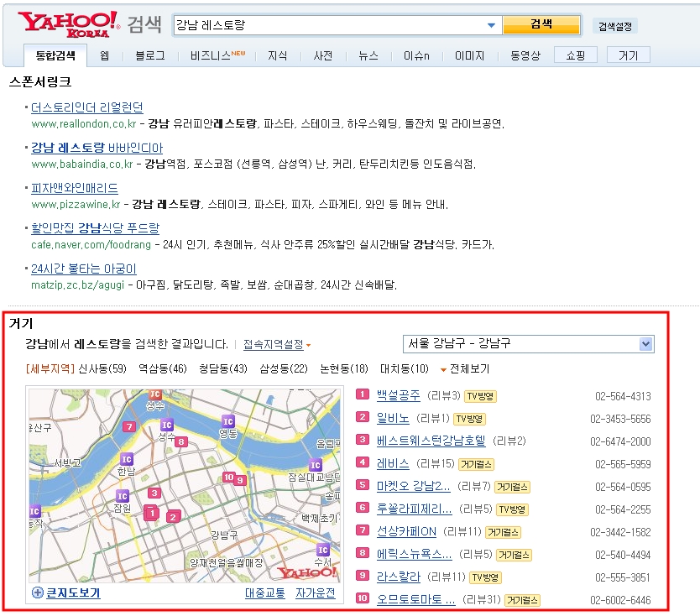Click the number 5 list icon beside 마켓오
The height and width of the screenshot is (616, 700).
[x=363, y=485]
